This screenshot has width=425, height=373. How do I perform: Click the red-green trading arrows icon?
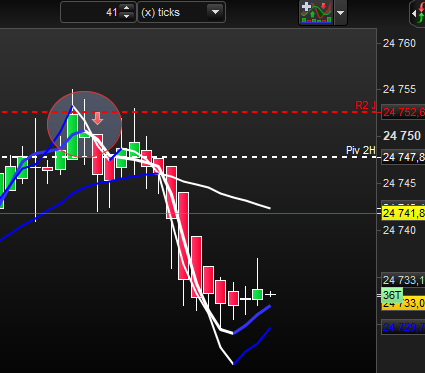click(x=419, y=13)
